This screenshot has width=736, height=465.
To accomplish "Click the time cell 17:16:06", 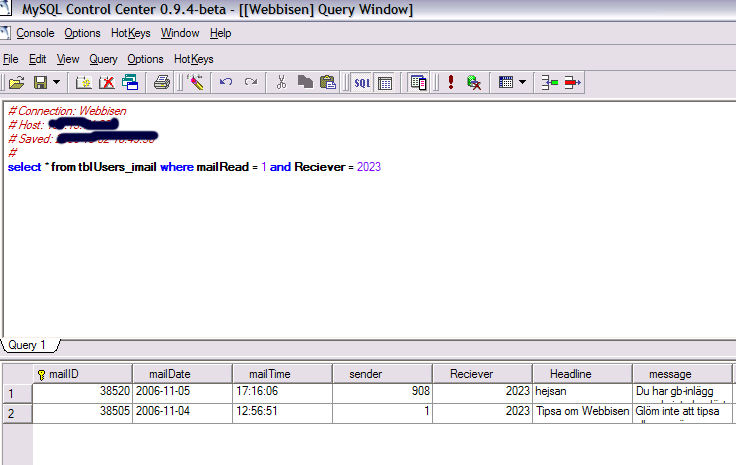I will (283, 393).
